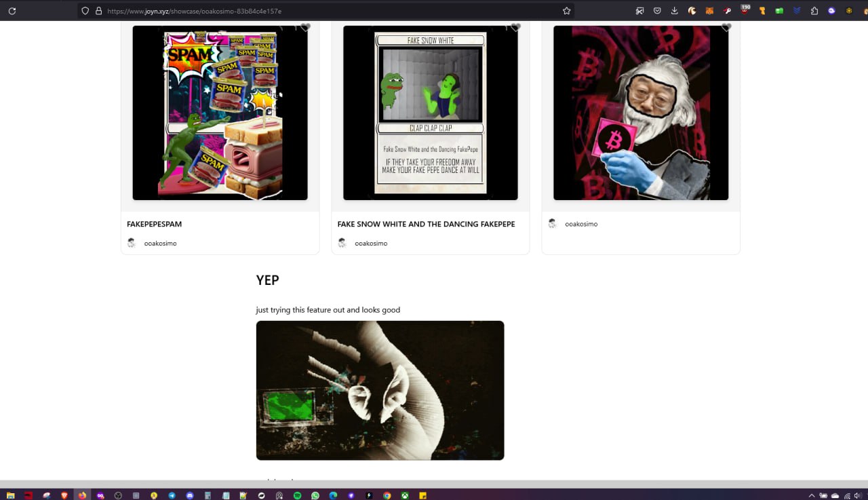Open the OneDrive cloud tray icon
The width and height of the screenshot is (868, 500).
[835, 496]
